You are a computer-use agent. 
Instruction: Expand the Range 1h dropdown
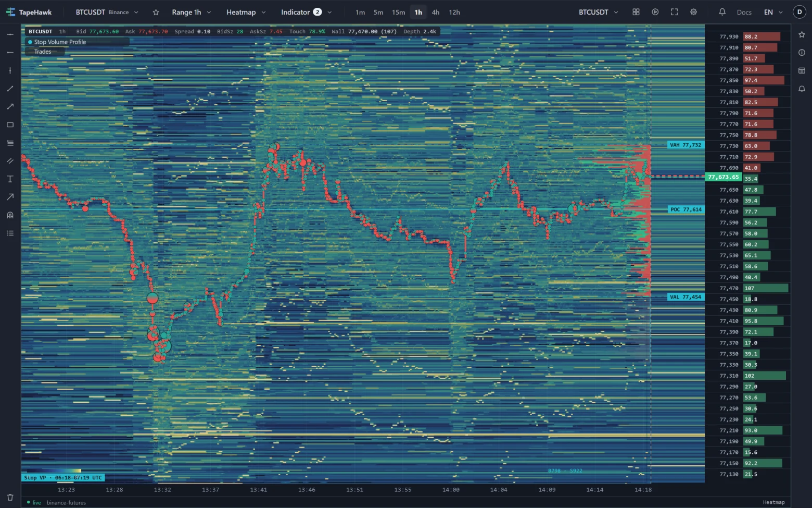tap(192, 12)
